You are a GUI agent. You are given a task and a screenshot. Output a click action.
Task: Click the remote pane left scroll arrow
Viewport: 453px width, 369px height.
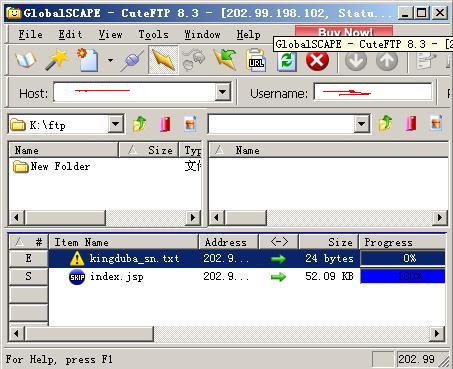click(x=217, y=218)
